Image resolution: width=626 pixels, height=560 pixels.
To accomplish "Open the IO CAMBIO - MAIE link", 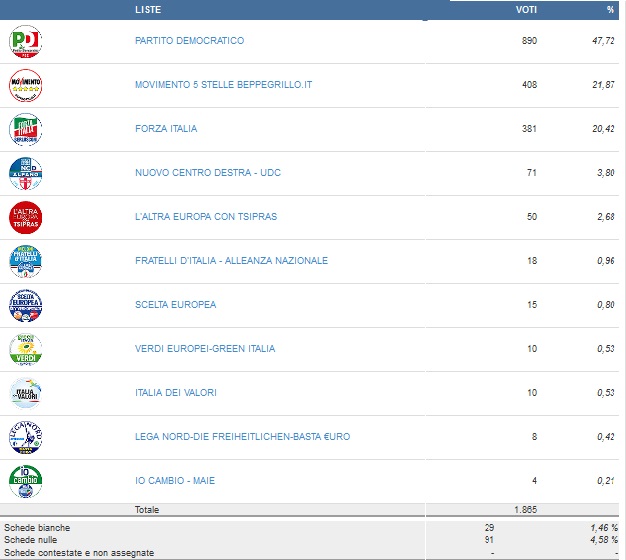I will click(x=175, y=481).
